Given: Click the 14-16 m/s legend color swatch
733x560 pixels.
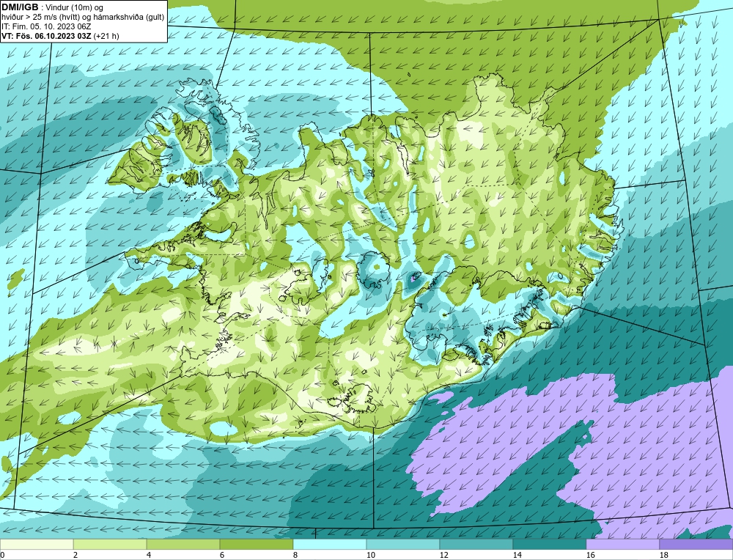Looking at the screenshot, I should pos(549,545).
